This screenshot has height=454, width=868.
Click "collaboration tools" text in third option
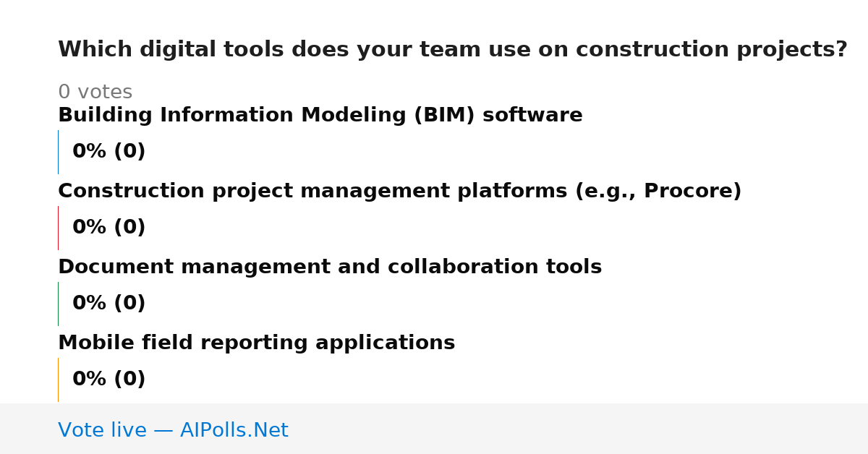(495, 267)
